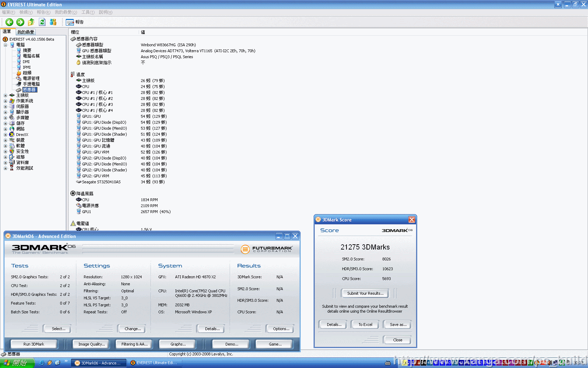Collapse the 電腦 computer tree node
Screen dimensions: 588x368
[5, 45]
